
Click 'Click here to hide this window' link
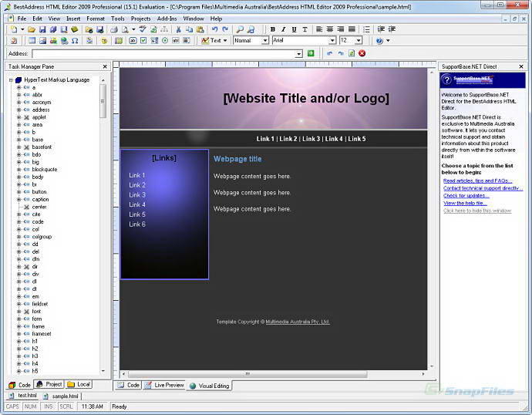477,211
